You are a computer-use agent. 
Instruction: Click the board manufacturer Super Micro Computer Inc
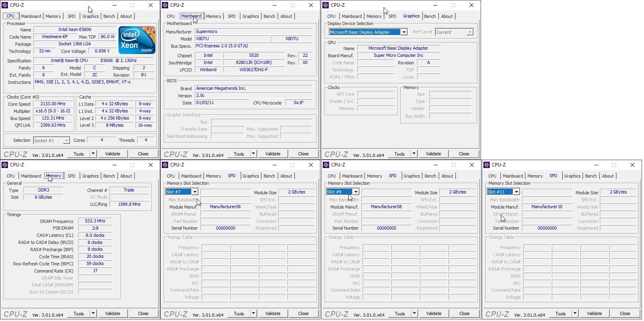398,56
